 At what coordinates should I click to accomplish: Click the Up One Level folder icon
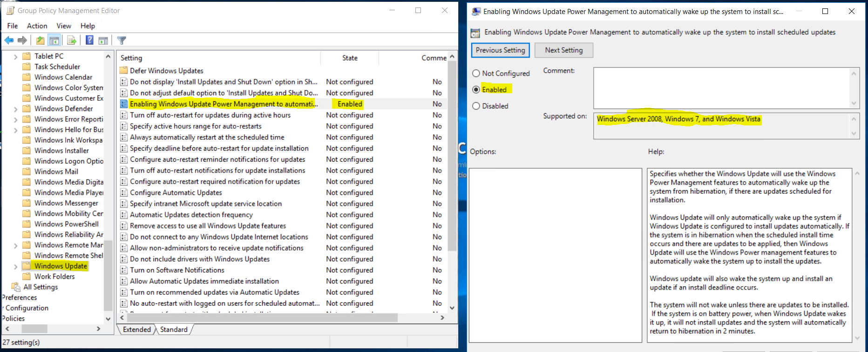click(x=41, y=41)
